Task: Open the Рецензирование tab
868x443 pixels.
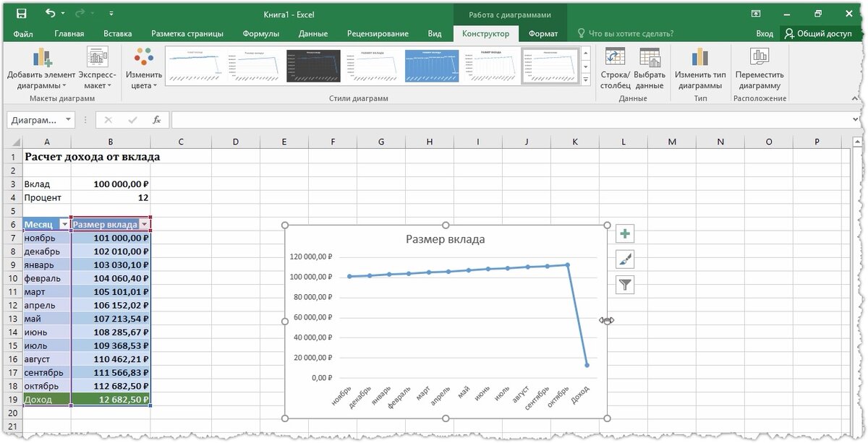Action: [378, 33]
